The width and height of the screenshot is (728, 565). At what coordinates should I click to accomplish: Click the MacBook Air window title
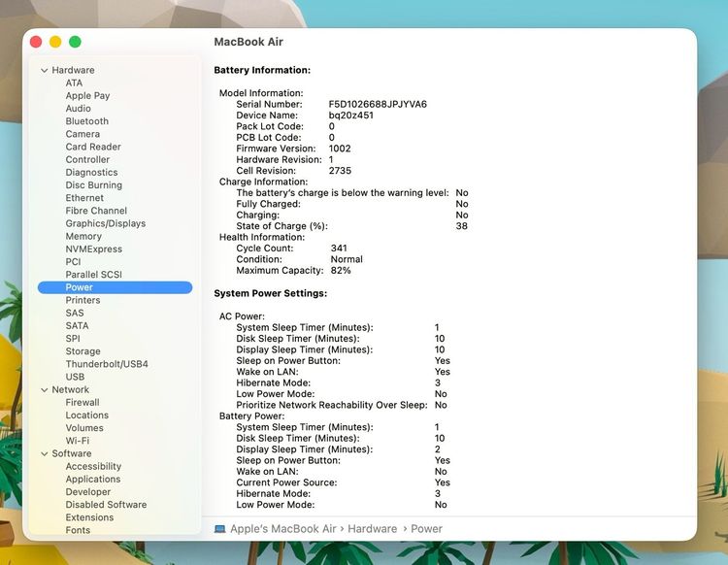coord(248,42)
